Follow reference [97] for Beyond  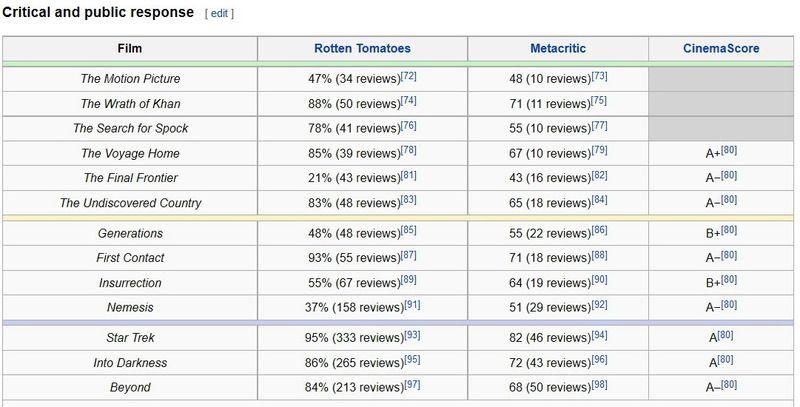(x=412, y=385)
